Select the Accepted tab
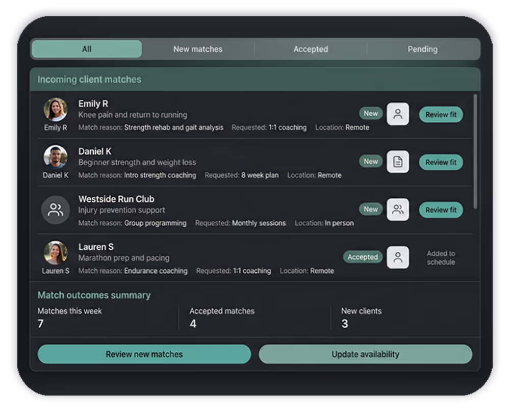Image resolution: width=510 pixels, height=420 pixels. (311, 49)
